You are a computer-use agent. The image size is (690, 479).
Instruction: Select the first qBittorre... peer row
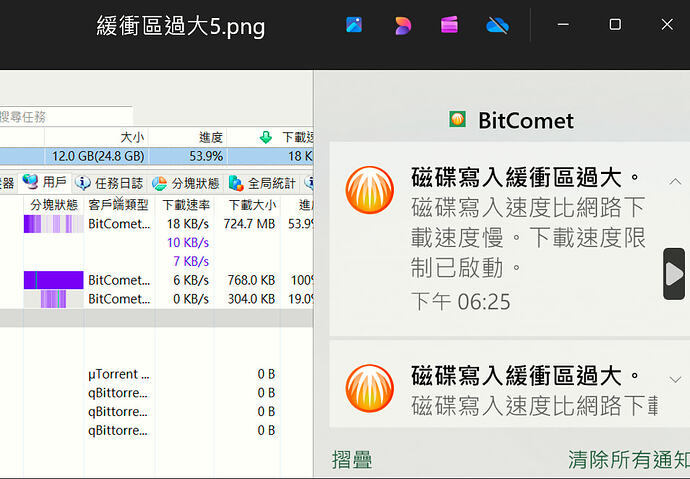(x=156, y=393)
